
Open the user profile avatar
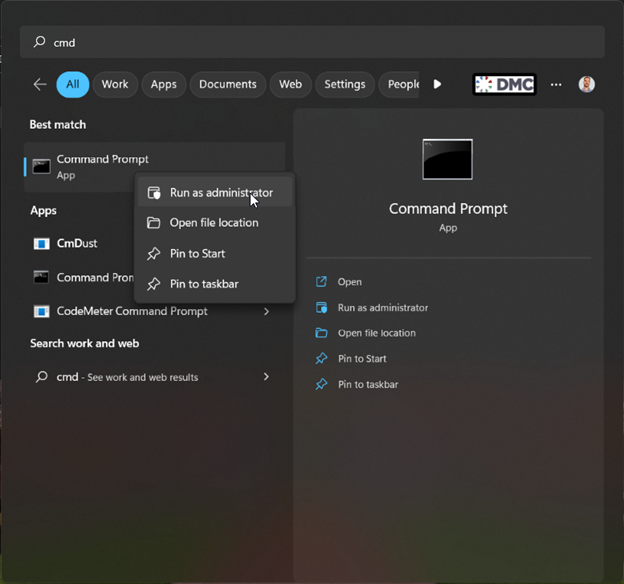587,84
